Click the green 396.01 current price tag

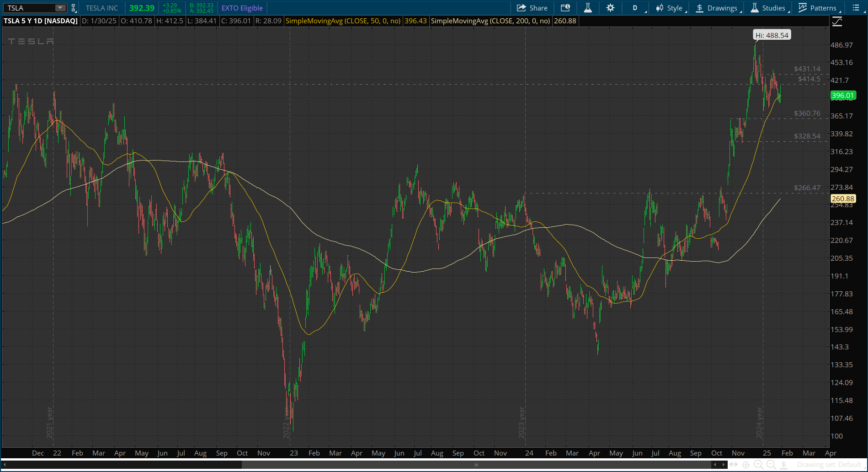[x=843, y=95]
